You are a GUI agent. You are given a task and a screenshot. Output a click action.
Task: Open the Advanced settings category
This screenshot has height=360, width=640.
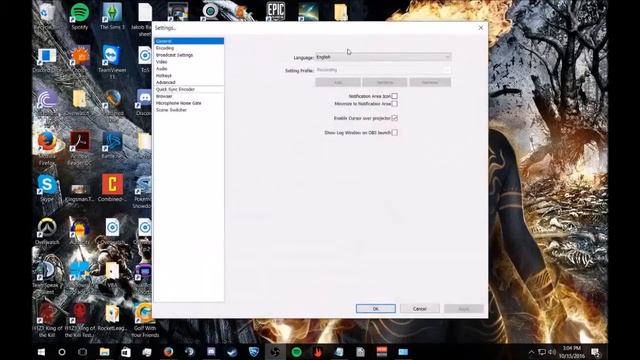tap(189, 82)
